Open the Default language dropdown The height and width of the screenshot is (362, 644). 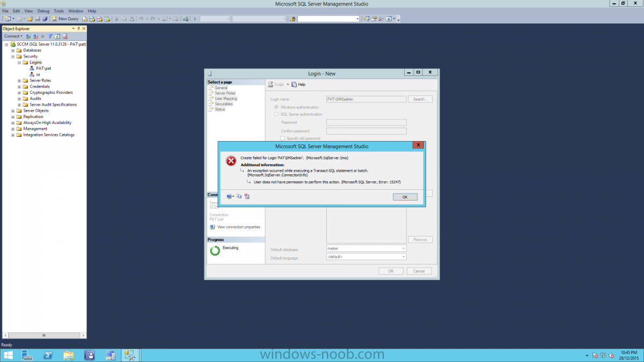pyautogui.click(x=403, y=257)
